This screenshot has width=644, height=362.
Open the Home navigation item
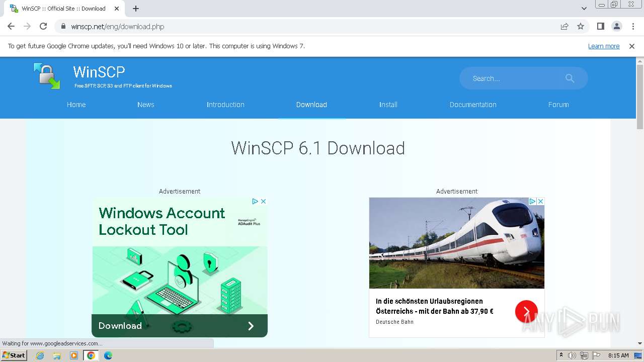[x=76, y=105]
